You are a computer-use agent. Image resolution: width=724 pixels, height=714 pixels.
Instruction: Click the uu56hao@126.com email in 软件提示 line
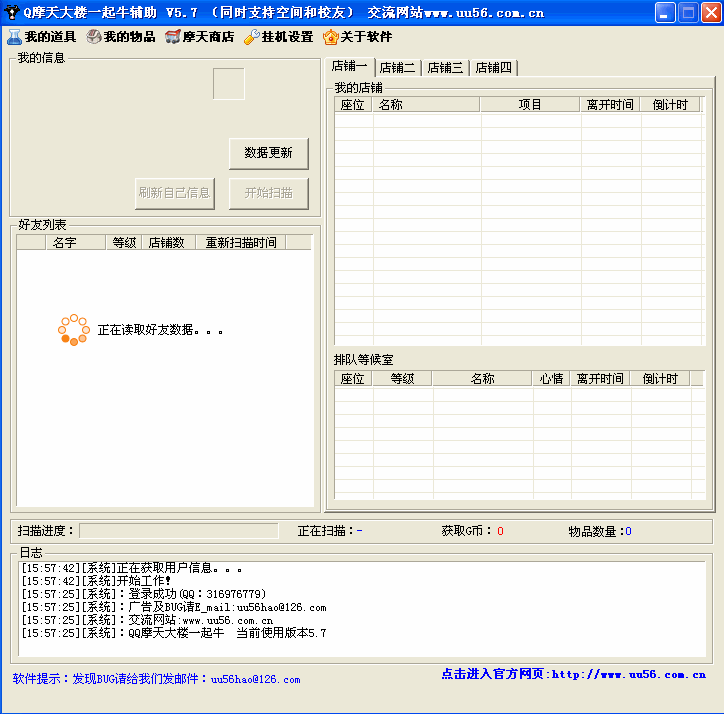pos(255,679)
